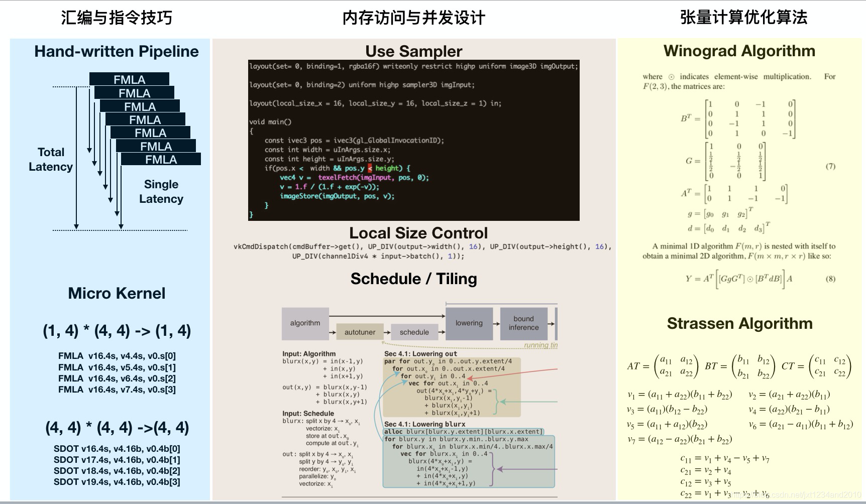The height and width of the screenshot is (504, 866).
Task: Click the 'v = 1.f / (1.f + exp(-v));' line
Action: click(330, 187)
